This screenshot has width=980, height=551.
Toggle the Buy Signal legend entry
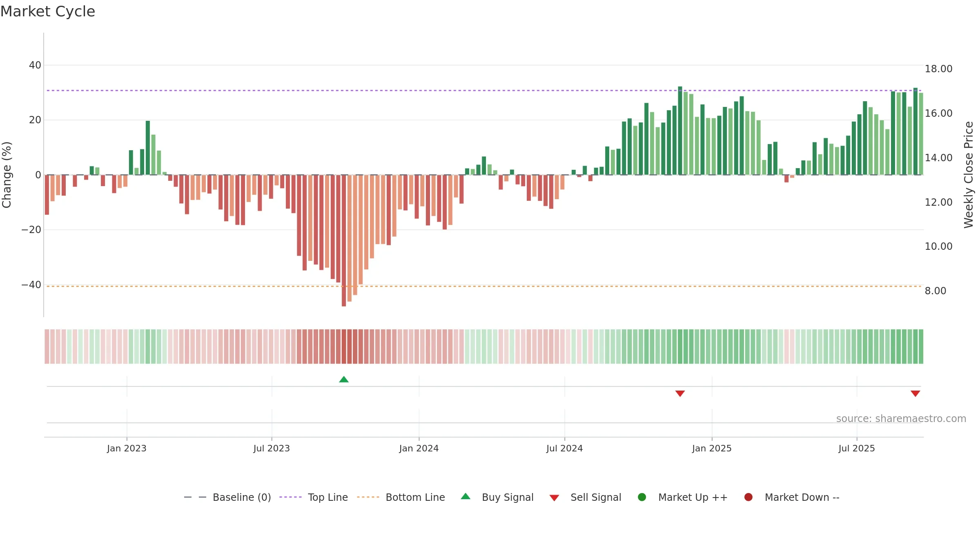coord(497,497)
